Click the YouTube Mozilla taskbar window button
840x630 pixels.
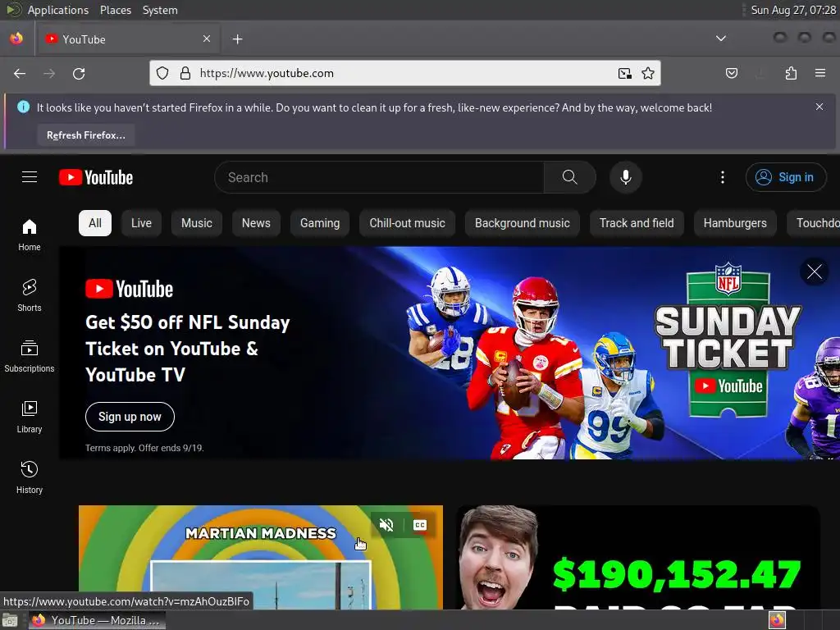98,620
